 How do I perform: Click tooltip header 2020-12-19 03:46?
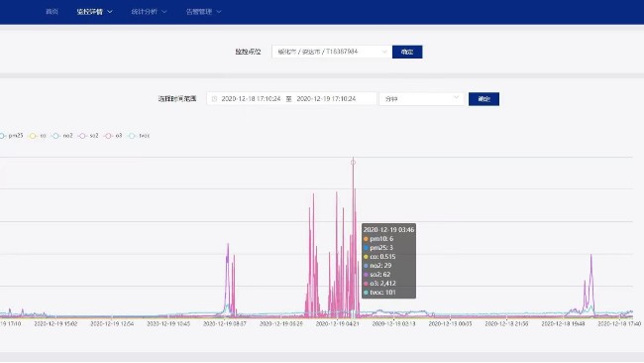coord(388,230)
